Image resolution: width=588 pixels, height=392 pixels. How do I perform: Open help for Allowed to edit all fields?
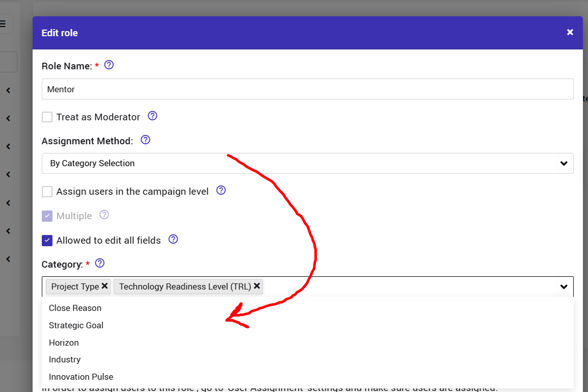pyautogui.click(x=173, y=239)
